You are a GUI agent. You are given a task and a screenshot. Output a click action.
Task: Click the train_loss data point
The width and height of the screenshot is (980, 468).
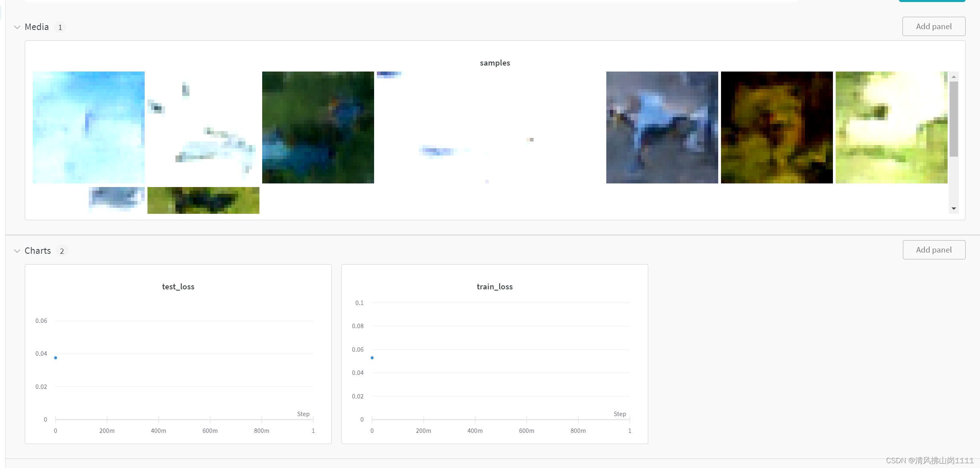pos(372,358)
